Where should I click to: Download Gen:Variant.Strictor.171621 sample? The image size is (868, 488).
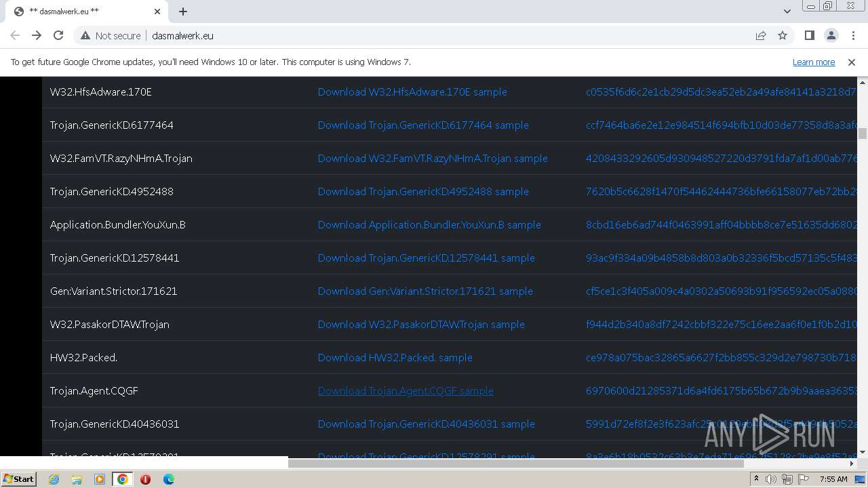point(425,291)
